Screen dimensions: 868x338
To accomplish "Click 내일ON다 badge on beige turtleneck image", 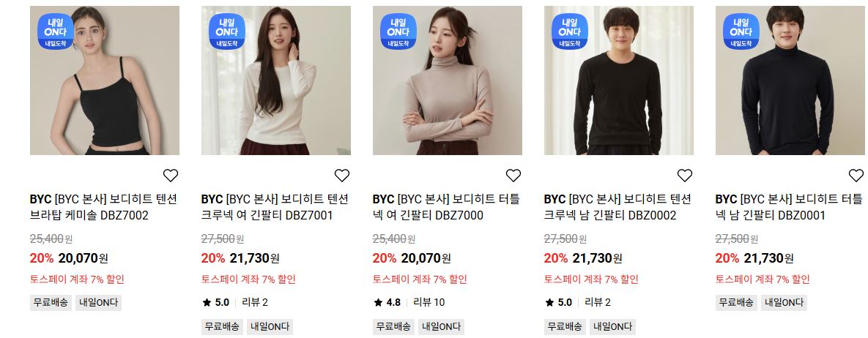I will coord(398,31).
